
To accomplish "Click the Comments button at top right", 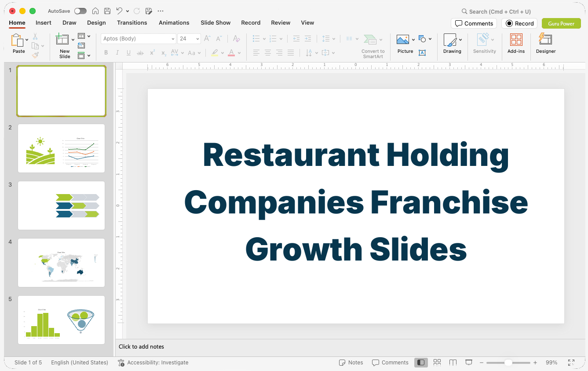I will click(474, 23).
